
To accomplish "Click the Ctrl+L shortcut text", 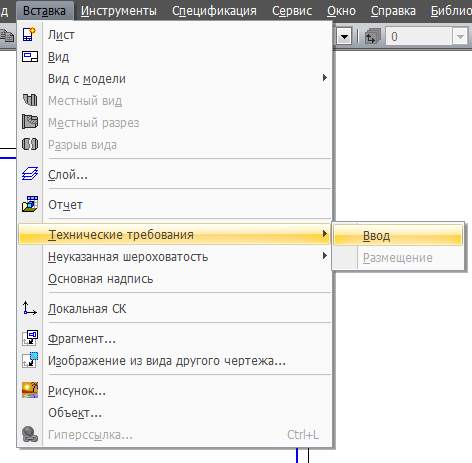I will point(303,435).
